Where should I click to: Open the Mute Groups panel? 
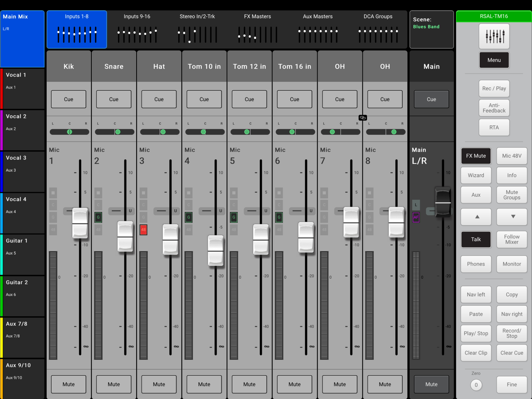pyautogui.click(x=512, y=195)
